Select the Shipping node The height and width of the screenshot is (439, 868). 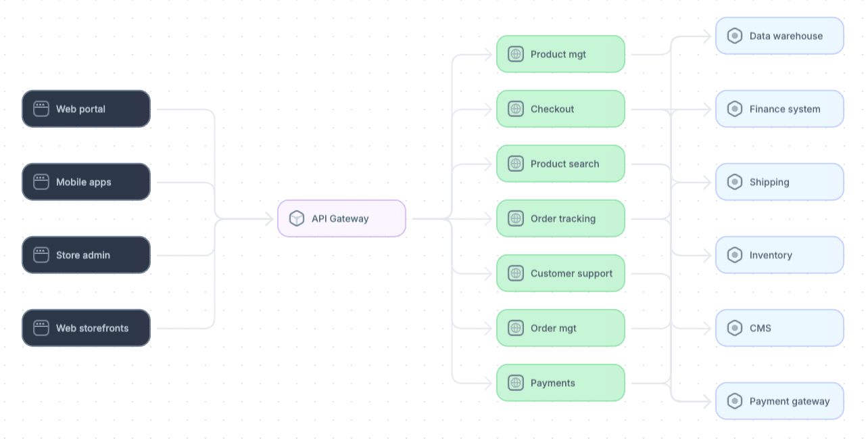point(779,182)
